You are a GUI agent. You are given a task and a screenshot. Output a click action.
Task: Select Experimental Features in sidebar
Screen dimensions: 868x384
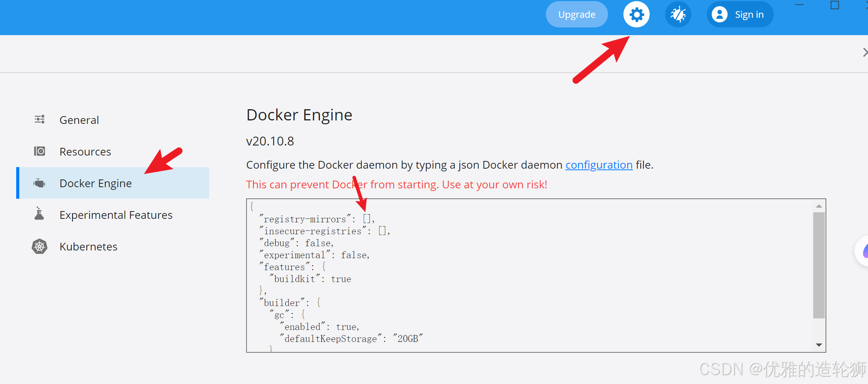[116, 215]
